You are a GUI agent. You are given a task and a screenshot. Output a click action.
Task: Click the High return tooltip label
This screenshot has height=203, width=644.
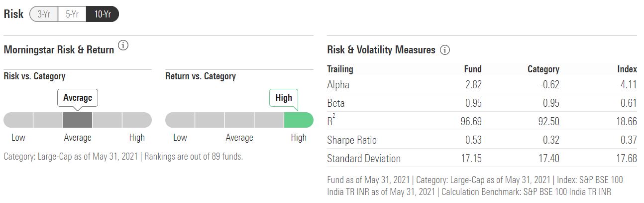(x=284, y=97)
